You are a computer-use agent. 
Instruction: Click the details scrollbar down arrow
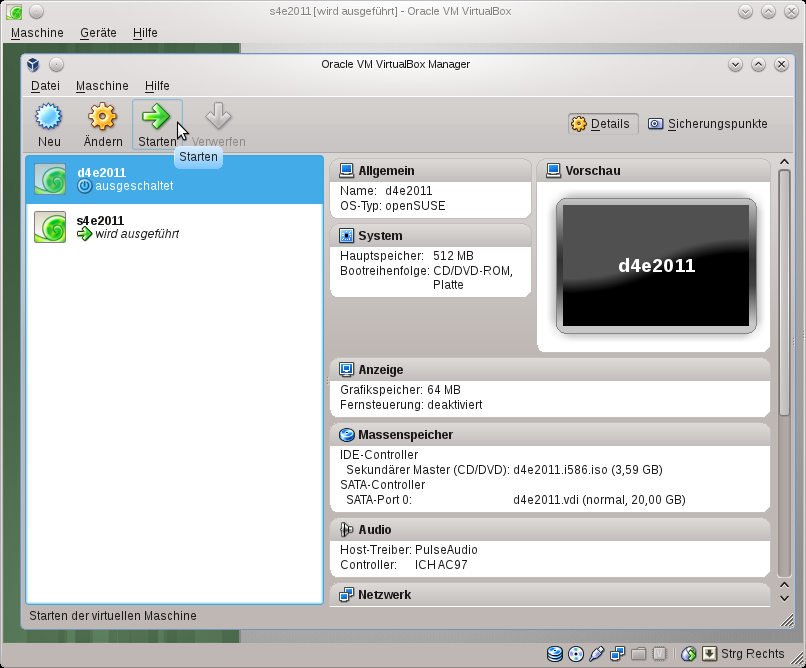pos(784,598)
